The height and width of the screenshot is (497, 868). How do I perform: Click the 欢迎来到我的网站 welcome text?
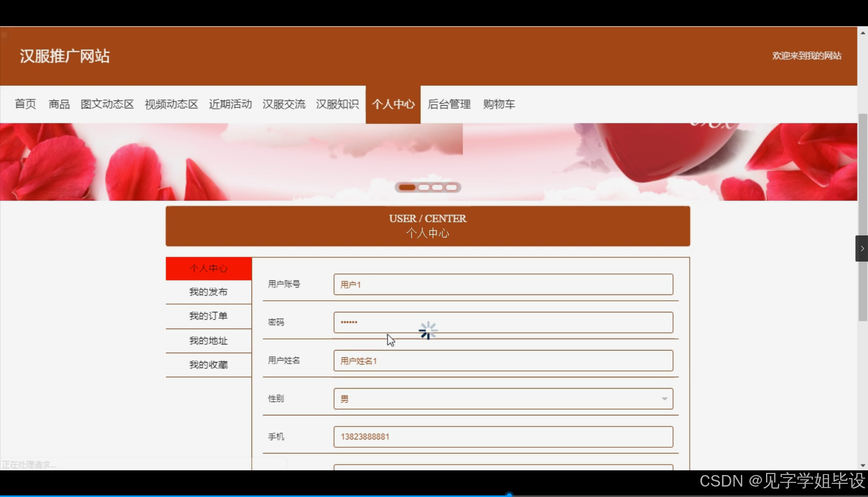click(807, 55)
